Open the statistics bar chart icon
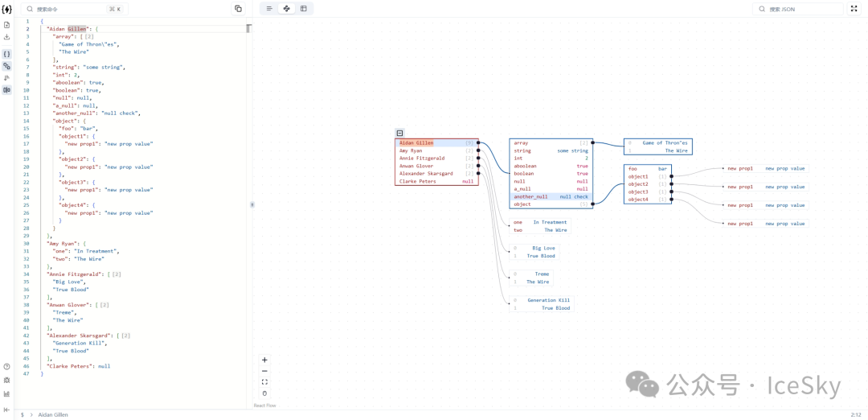868x420 pixels. (x=7, y=393)
